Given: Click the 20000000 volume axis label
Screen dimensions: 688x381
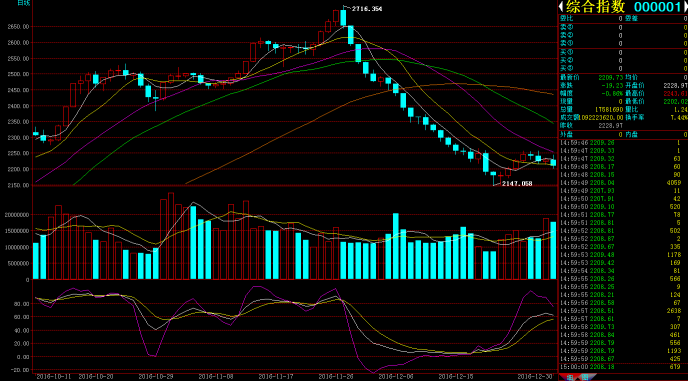Looking at the screenshot, I should point(16,215).
